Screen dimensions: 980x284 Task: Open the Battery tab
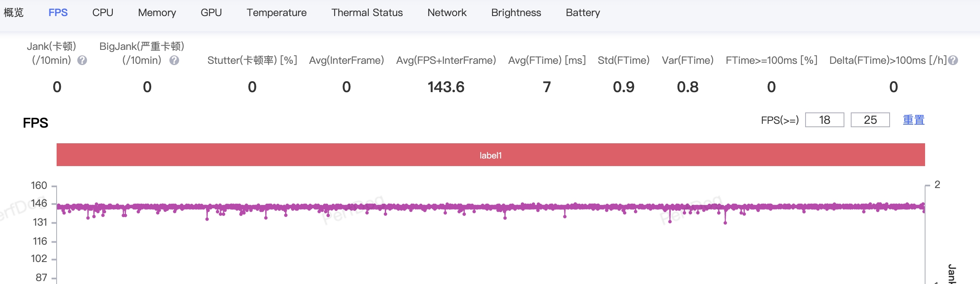click(x=583, y=13)
